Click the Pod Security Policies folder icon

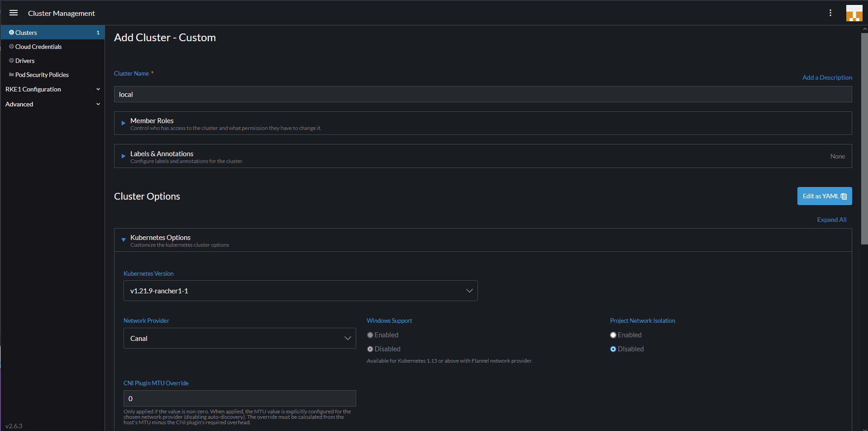click(11, 75)
